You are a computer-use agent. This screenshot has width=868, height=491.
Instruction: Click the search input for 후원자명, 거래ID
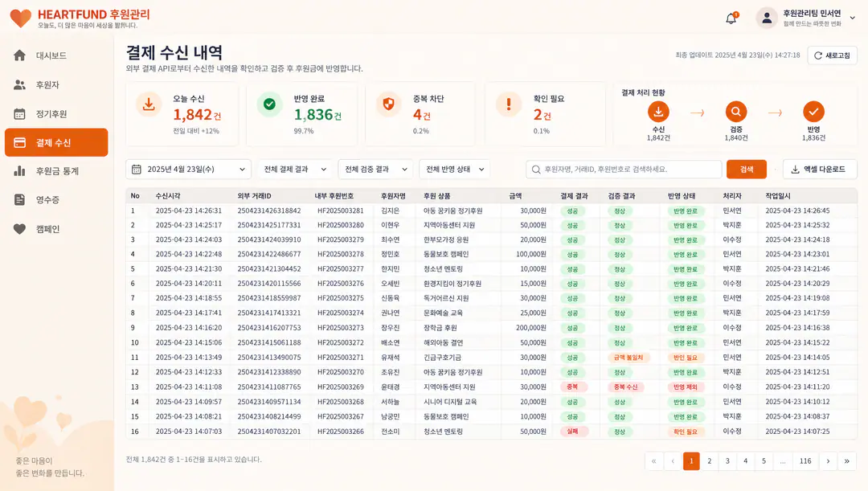624,170
